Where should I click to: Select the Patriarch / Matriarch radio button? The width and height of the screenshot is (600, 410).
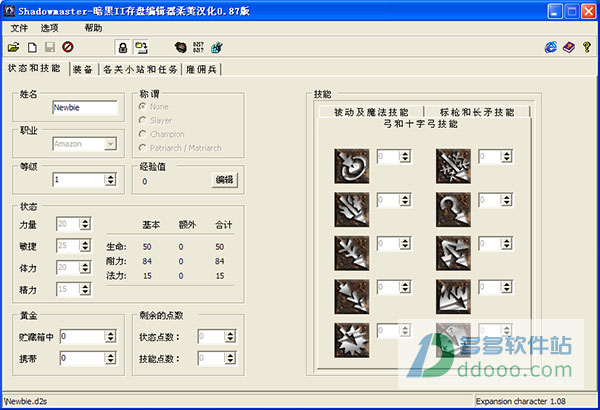[143, 148]
